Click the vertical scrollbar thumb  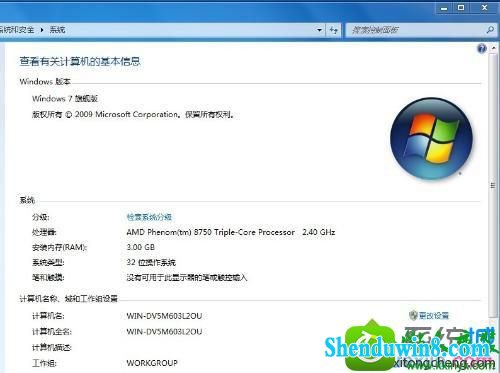coord(492,185)
